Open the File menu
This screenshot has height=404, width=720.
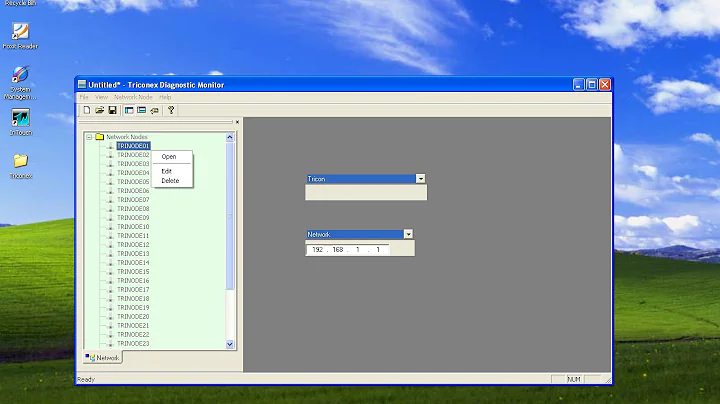[x=84, y=97]
